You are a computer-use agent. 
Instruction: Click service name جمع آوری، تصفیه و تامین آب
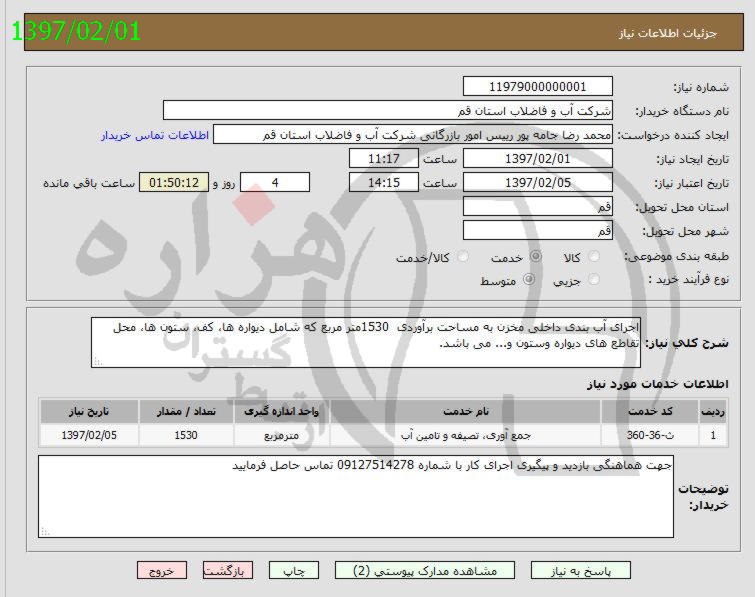pos(466,435)
